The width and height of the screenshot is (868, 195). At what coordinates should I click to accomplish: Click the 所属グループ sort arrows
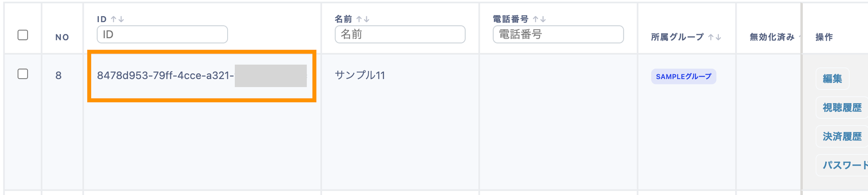[715, 37]
